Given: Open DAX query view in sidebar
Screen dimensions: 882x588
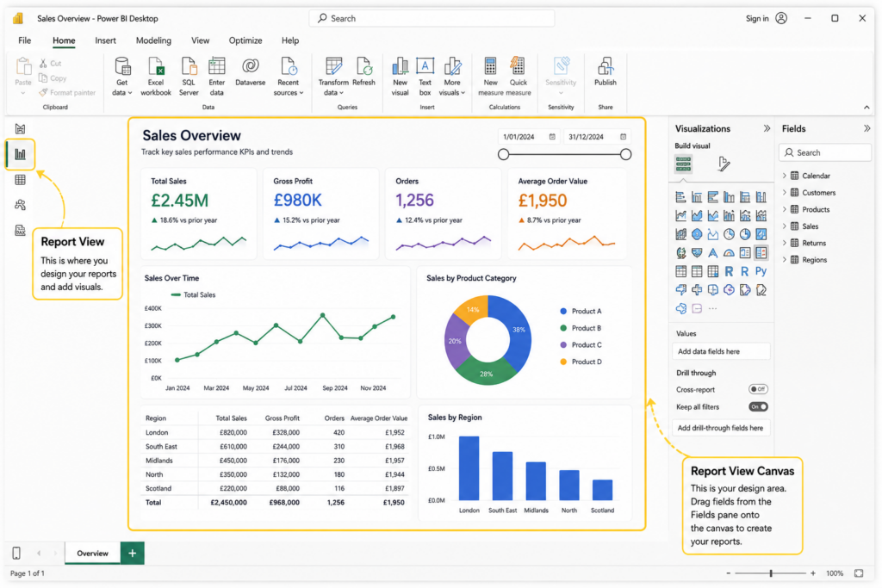Looking at the screenshot, I should click(x=21, y=231).
